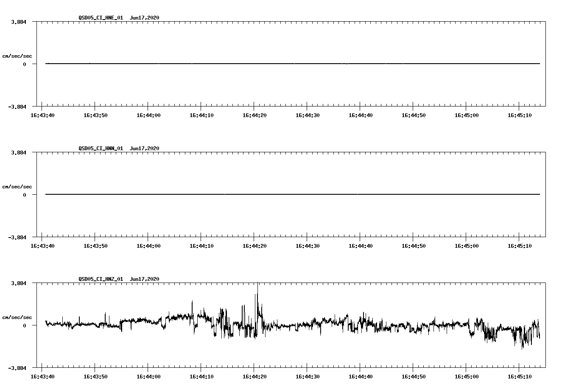Click the 16:45:00 label under HNZ plot
The height and width of the screenshot is (392, 576).
(466, 377)
